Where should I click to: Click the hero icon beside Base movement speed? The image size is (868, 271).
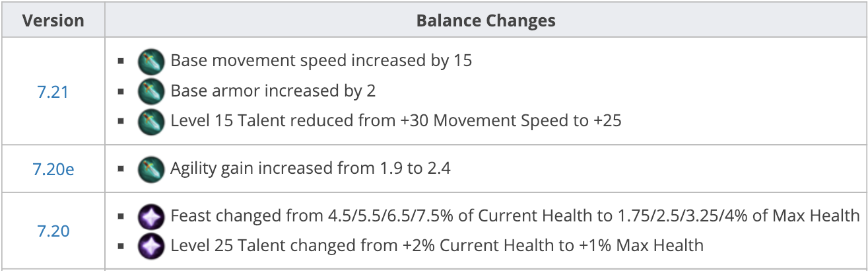(150, 61)
